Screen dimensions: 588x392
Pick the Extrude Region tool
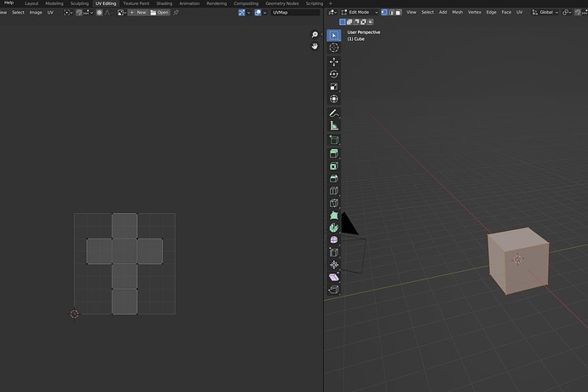(x=334, y=153)
